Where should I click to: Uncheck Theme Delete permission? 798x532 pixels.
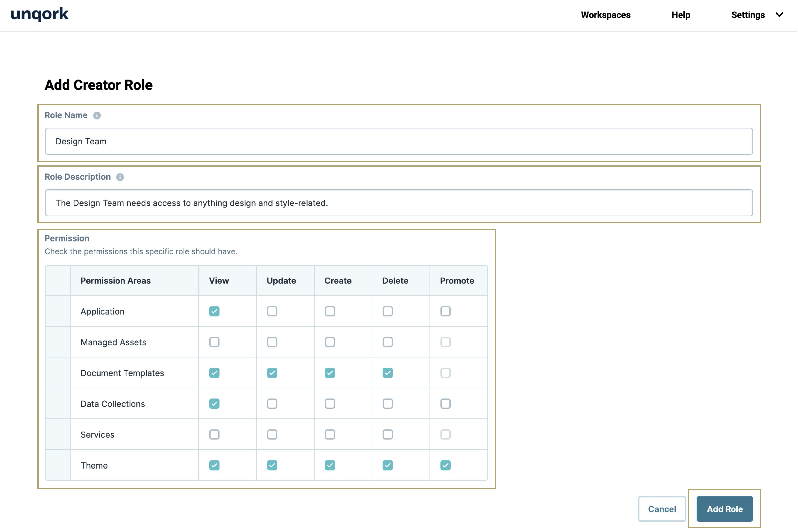pos(388,466)
